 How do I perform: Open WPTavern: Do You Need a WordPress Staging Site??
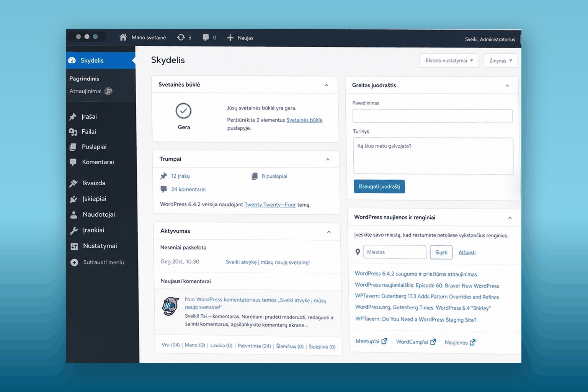click(416, 319)
